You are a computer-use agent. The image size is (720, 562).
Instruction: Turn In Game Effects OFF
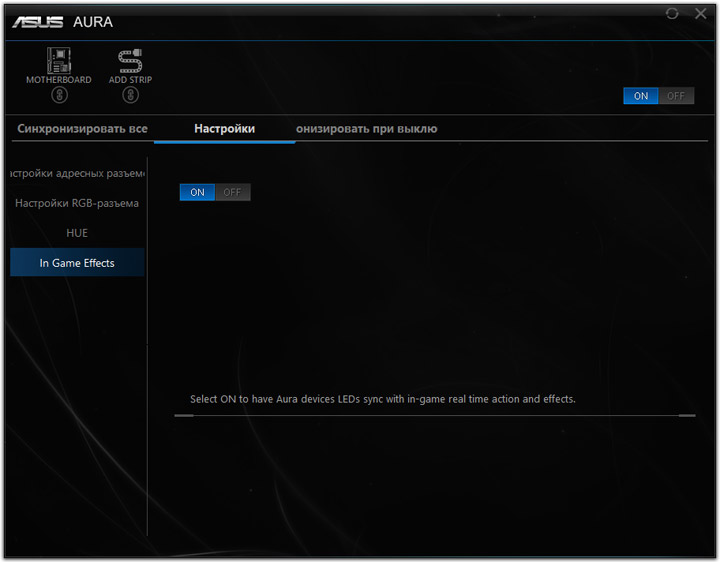click(x=232, y=192)
